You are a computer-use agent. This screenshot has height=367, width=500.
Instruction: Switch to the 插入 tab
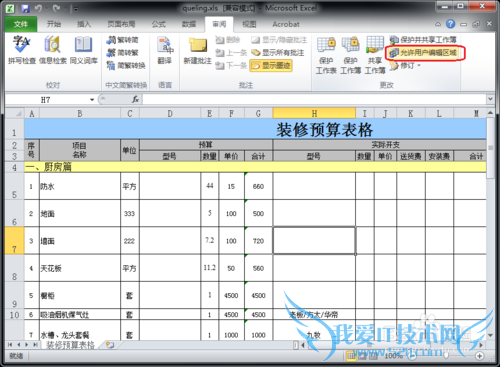pyautogui.click(x=84, y=24)
